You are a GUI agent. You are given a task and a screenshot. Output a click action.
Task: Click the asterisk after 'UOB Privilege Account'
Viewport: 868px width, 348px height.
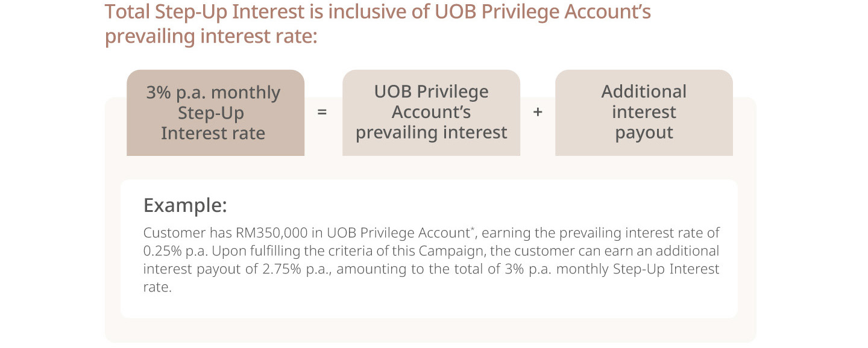(x=473, y=229)
